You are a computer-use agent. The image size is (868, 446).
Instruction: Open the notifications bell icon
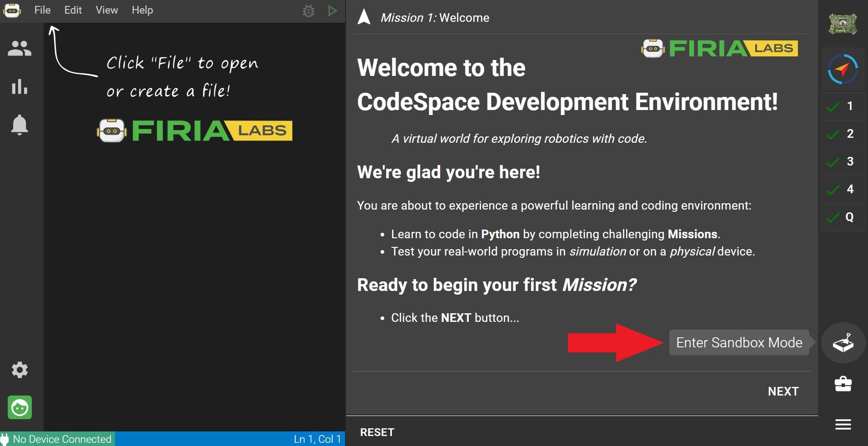click(x=20, y=125)
